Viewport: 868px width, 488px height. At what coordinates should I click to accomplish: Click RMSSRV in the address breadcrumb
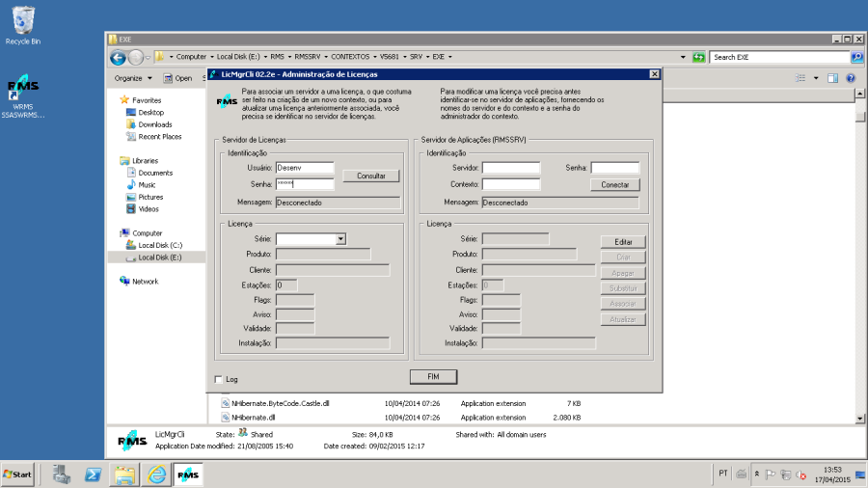click(308, 57)
